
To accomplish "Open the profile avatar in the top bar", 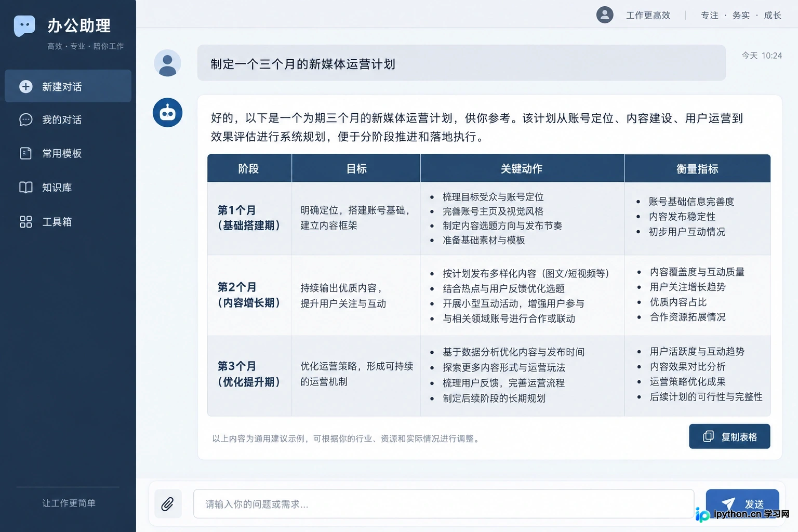I will pos(605,15).
